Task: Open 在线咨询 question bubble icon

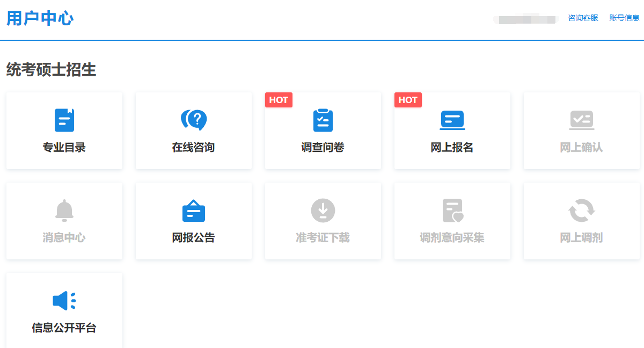Action: (x=194, y=120)
